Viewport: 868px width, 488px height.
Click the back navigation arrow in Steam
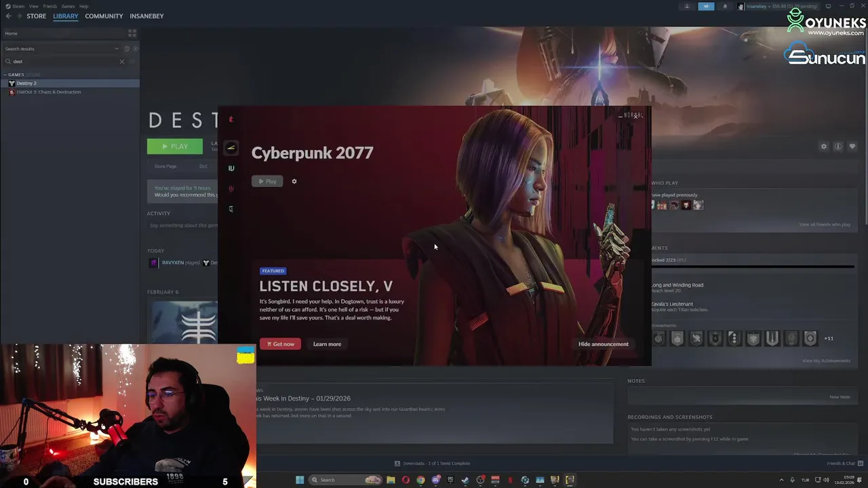[x=8, y=16]
